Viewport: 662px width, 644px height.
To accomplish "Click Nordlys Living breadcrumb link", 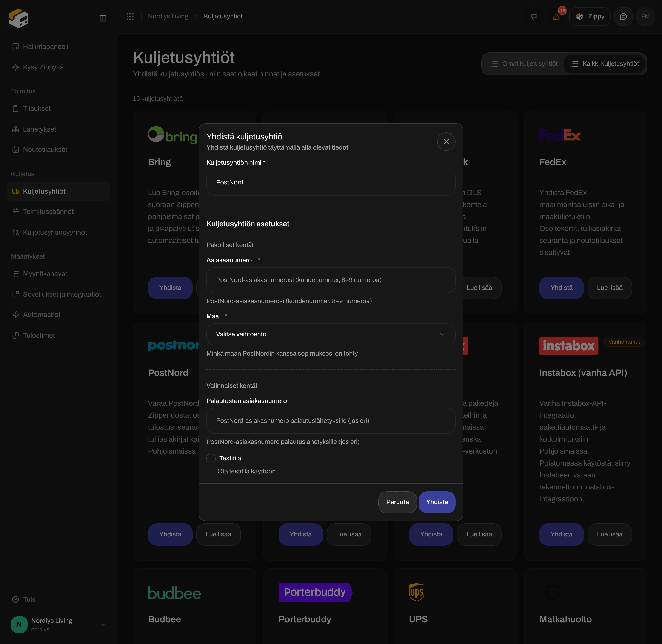I will 168,16.
